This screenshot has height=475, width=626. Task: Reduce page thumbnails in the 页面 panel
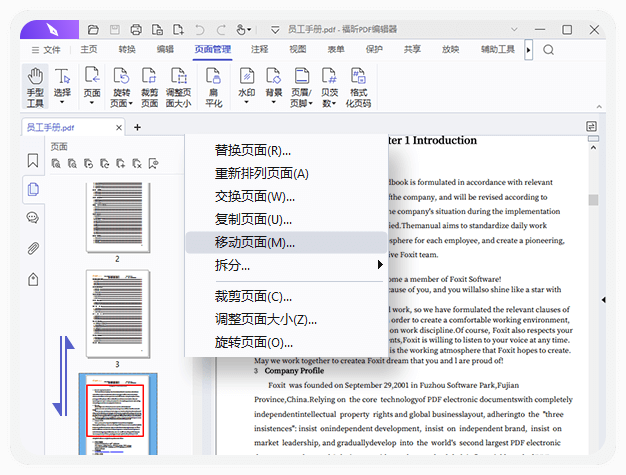click(72, 164)
